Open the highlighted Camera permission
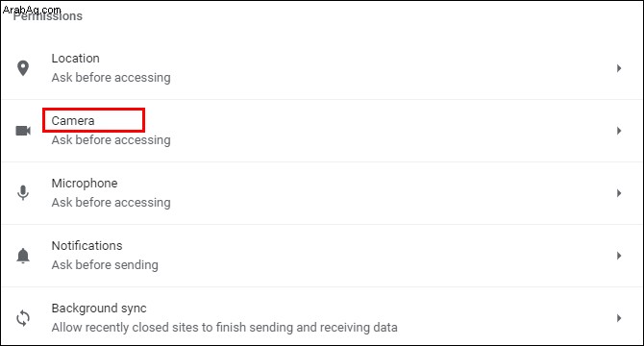644x346 pixels. point(73,121)
